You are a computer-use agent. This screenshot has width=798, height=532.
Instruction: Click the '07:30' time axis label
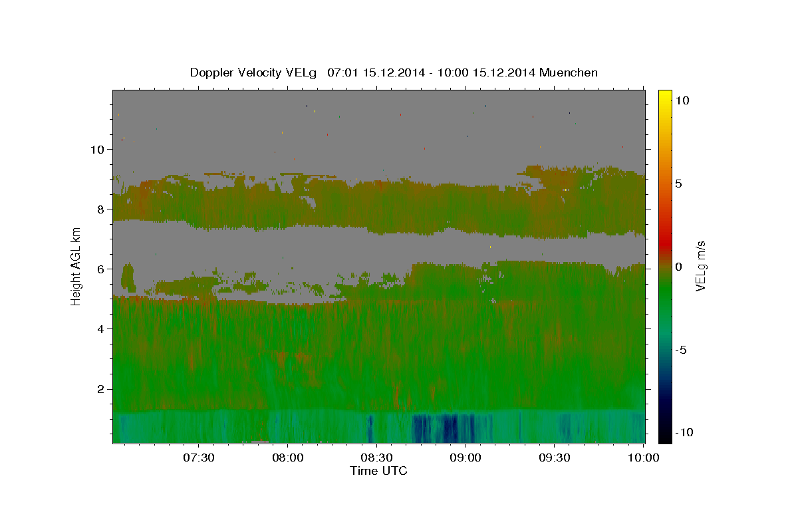(198, 458)
